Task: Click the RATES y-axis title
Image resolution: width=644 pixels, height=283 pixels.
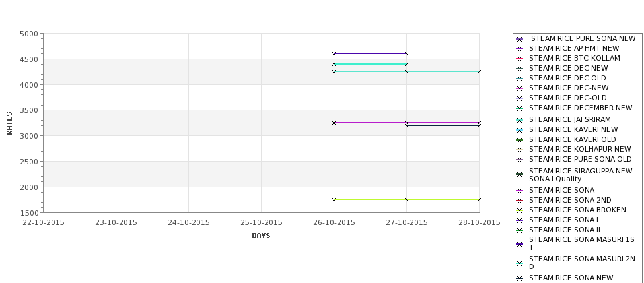Action: point(9,123)
